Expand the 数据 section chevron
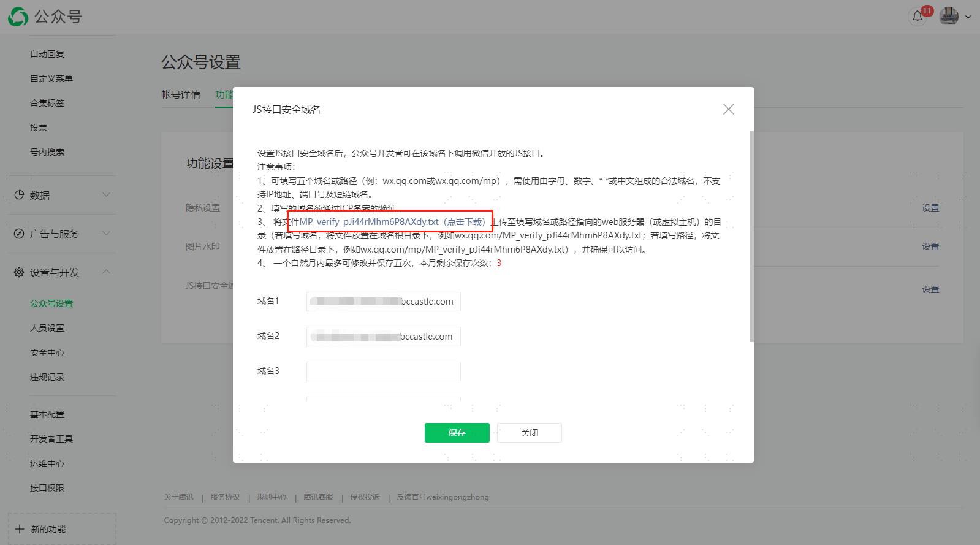 click(106, 195)
